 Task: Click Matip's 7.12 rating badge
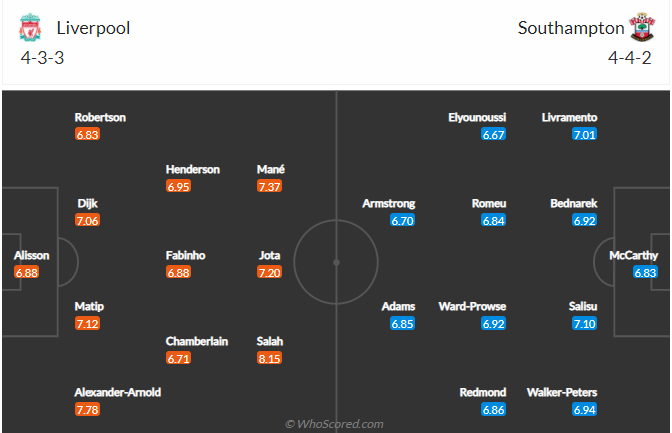pyautogui.click(x=88, y=323)
